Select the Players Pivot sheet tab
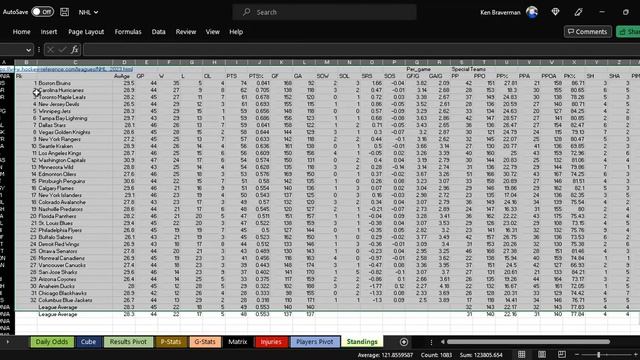 point(315,342)
